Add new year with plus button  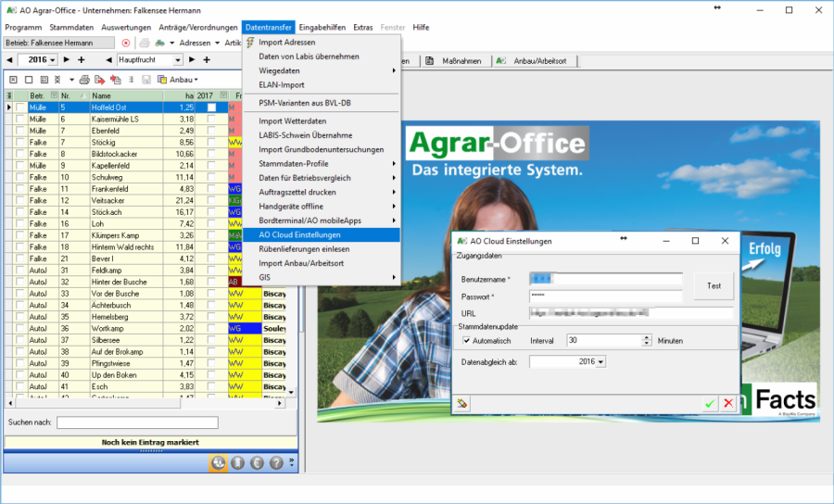(x=82, y=60)
